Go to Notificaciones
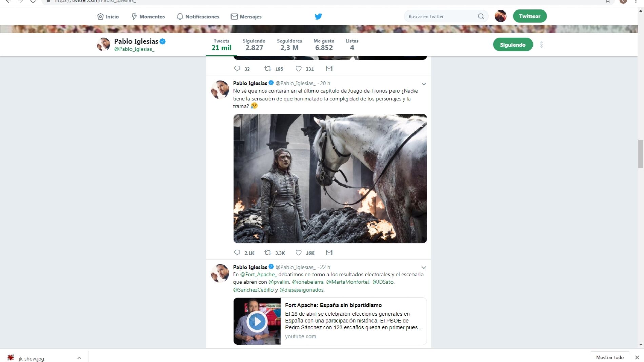The image size is (644, 362). 198,16
